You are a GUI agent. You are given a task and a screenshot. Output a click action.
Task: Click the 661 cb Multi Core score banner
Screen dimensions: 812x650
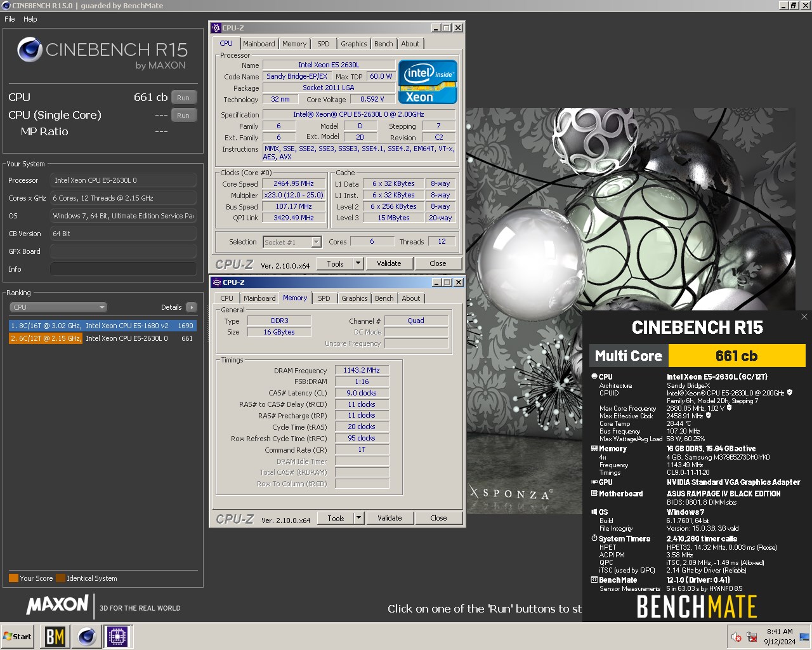click(x=737, y=355)
